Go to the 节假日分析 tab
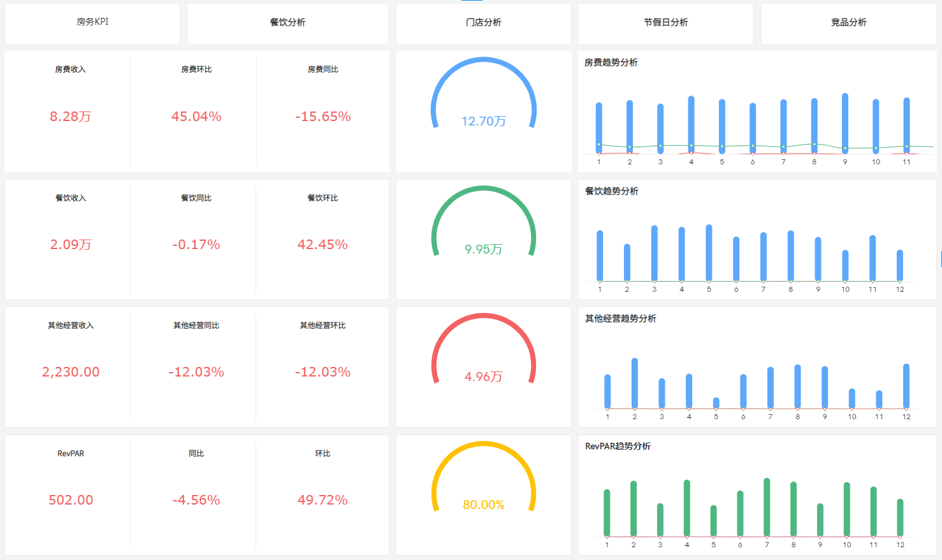The image size is (942, 560). click(666, 24)
